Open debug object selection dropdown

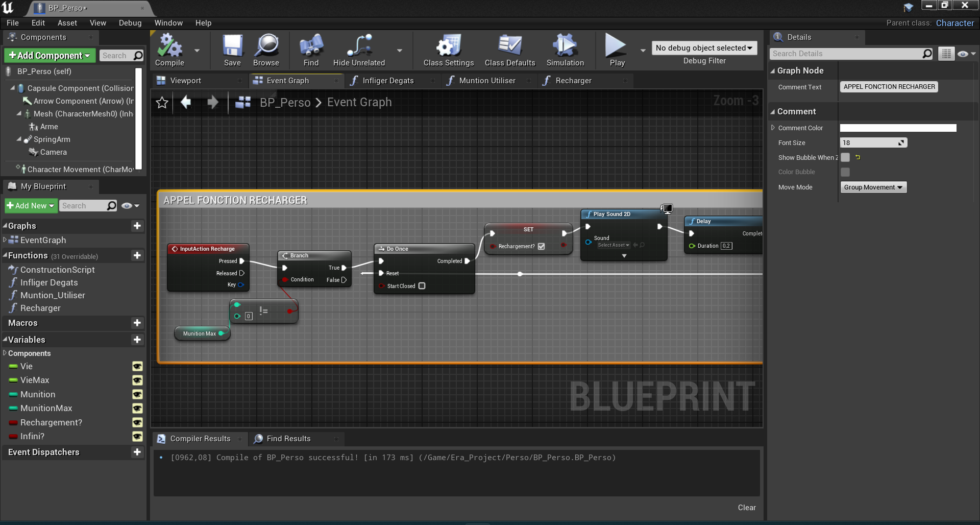tap(704, 48)
